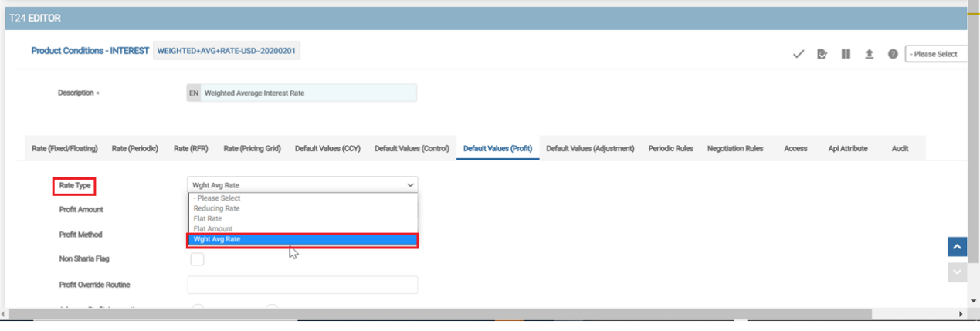Viewport: 980px width, 331px height.
Task: Pick Flat Amount from the list
Action: click(x=213, y=229)
